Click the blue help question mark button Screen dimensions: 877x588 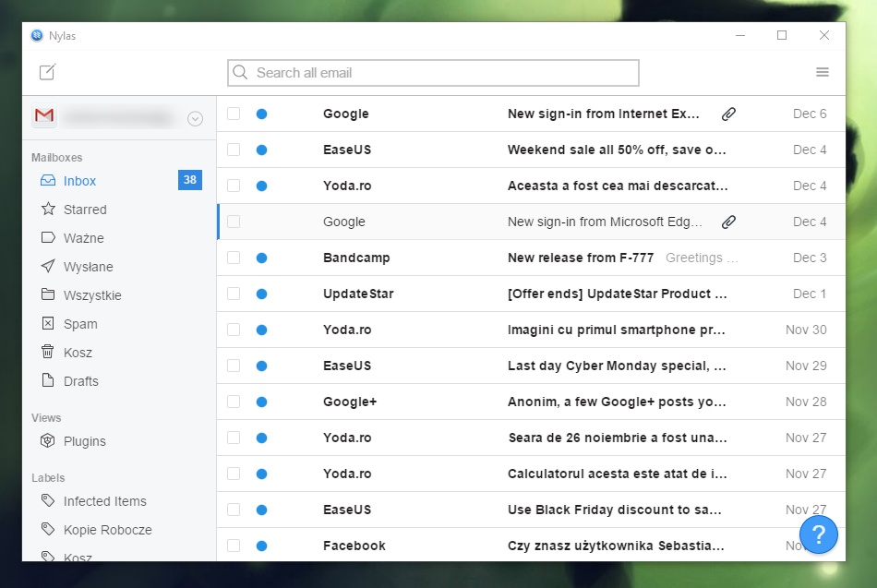click(x=818, y=534)
